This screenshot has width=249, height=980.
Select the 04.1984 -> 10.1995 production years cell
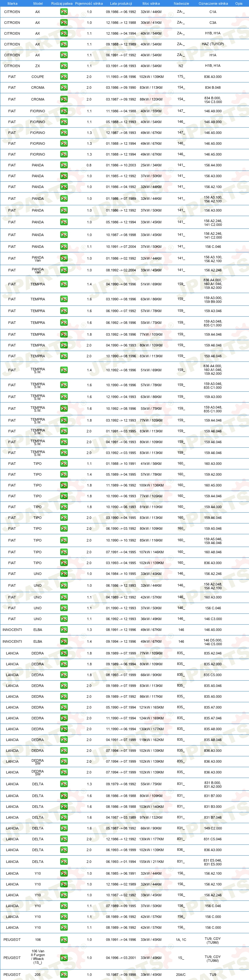pos(121,574)
